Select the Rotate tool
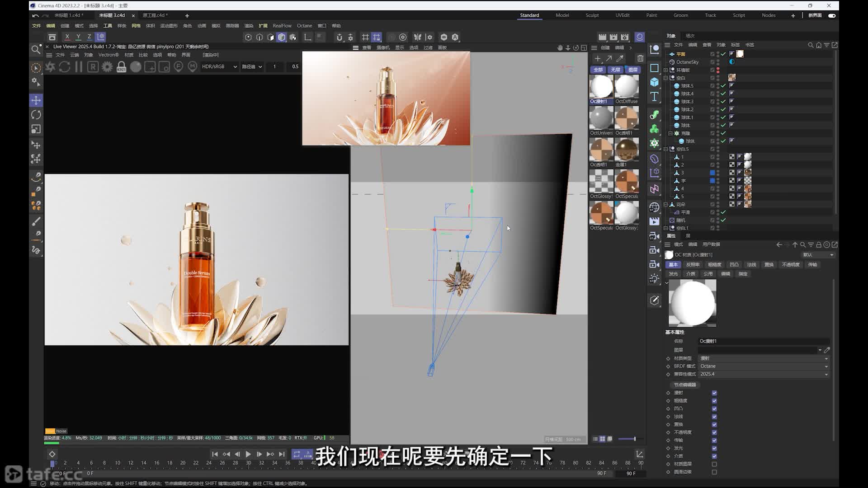Image resolution: width=868 pixels, height=488 pixels. pyautogui.click(x=36, y=115)
